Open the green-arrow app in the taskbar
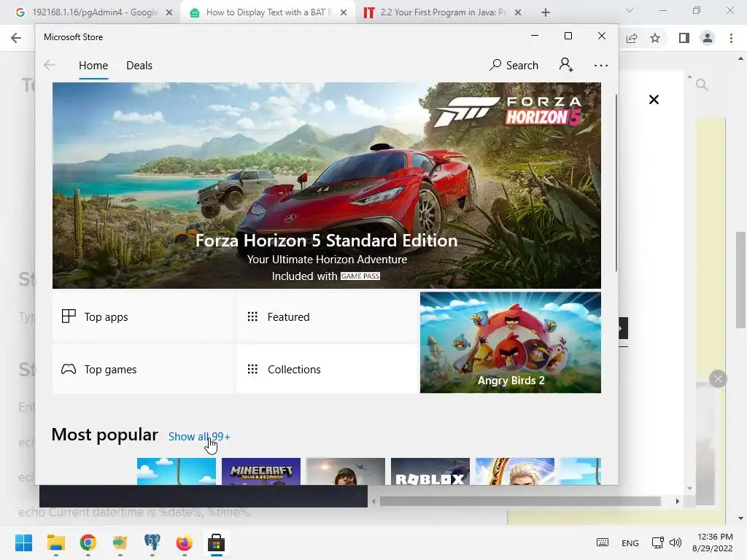This screenshot has height=560, width=747. (120, 542)
